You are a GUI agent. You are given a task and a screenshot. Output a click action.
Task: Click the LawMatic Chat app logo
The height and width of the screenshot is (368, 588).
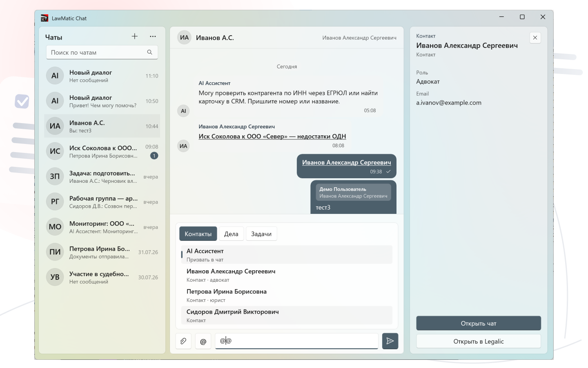pos(45,18)
